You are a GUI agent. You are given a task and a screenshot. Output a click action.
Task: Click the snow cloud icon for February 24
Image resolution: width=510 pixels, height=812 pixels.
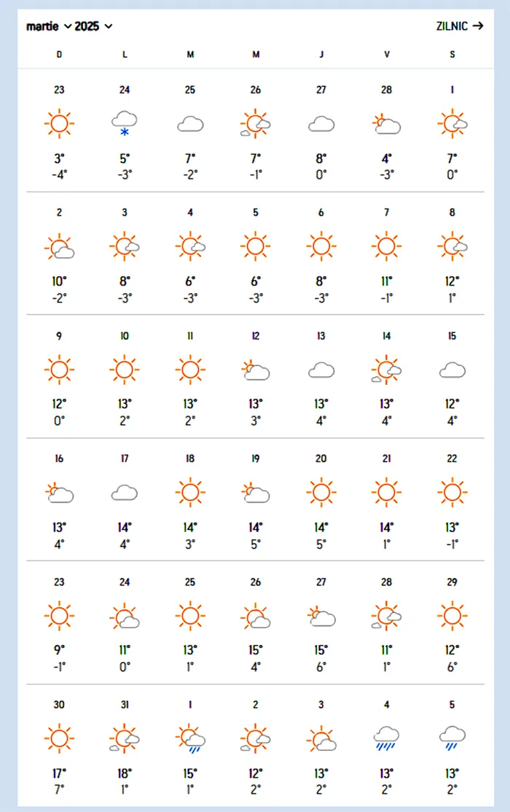click(125, 124)
